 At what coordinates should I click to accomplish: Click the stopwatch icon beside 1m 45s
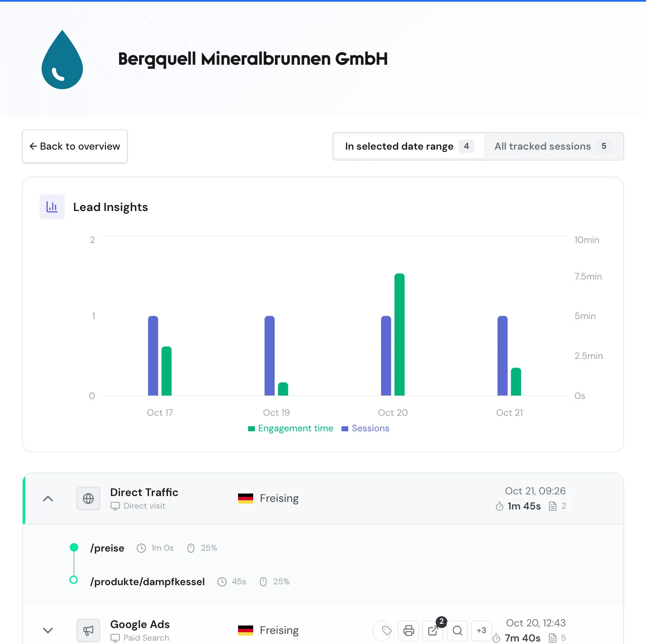[x=500, y=507]
